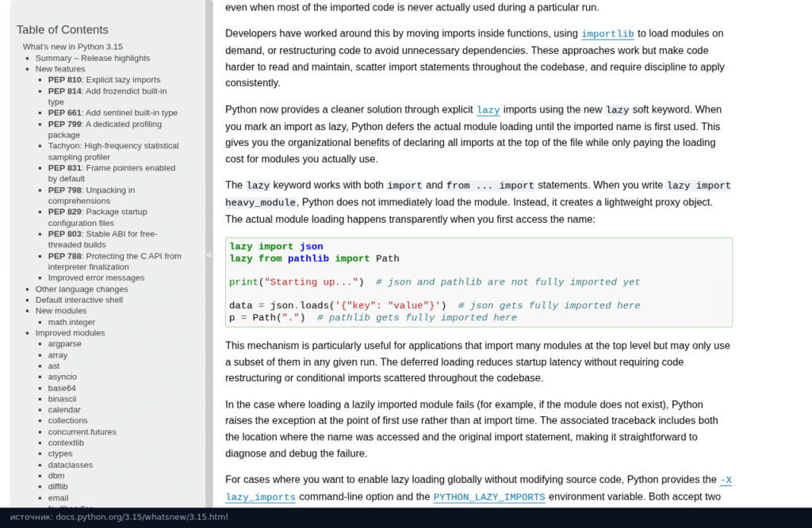Jump to the ctypes module entry
Screen dimensions: 812x528
click(60, 454)
